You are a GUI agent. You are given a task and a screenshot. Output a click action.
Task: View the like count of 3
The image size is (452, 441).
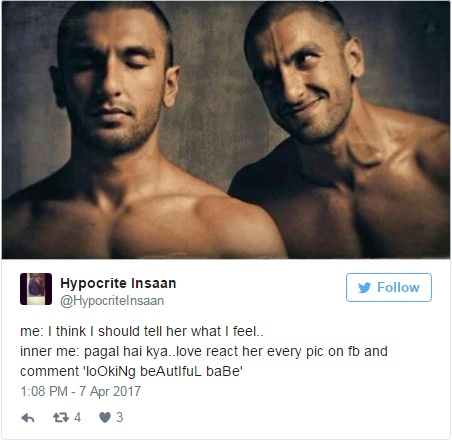[x=120, y=417]
